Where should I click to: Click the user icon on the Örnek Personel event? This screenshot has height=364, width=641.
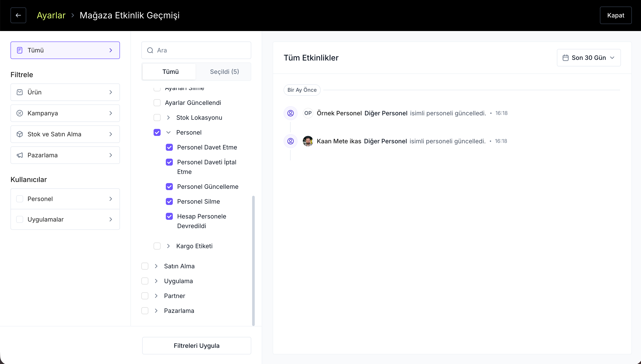[290, 113]
